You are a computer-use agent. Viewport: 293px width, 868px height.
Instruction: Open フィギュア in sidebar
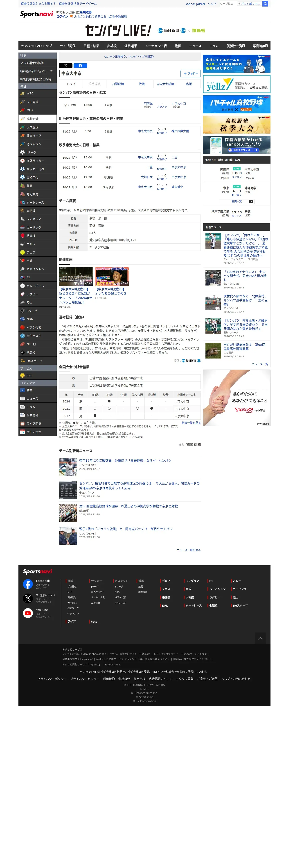click(x=37, y=219)
